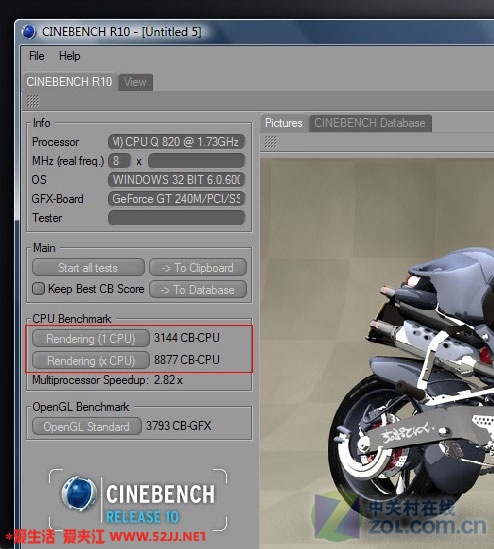Click the rendered motorcycle picture
The image size is (494, 549).
point(377,354)
